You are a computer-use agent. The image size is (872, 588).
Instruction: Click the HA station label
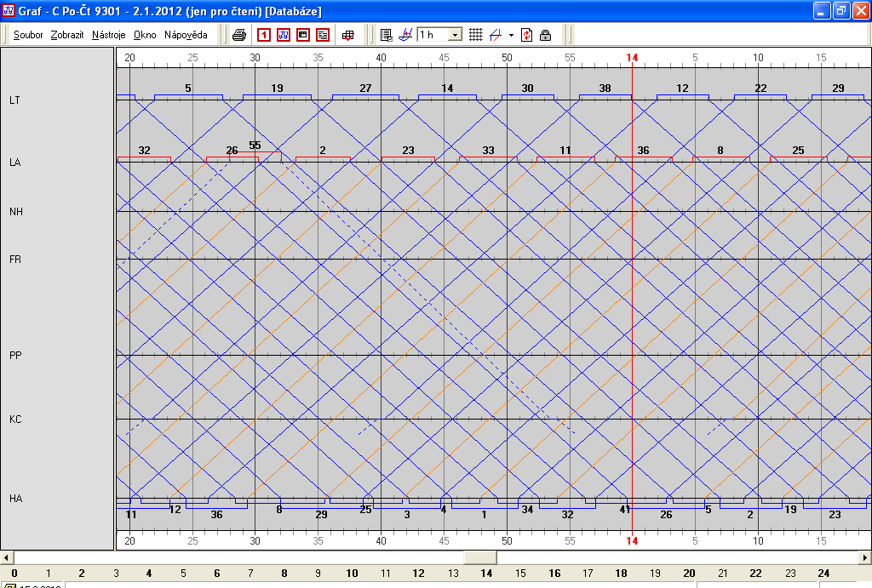(15, 499)
